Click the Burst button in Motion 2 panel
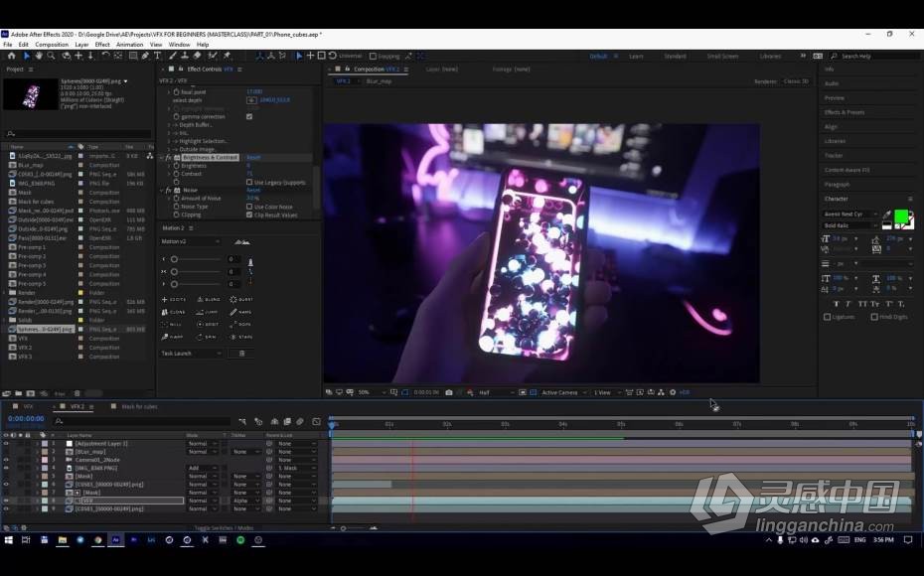 241,299
